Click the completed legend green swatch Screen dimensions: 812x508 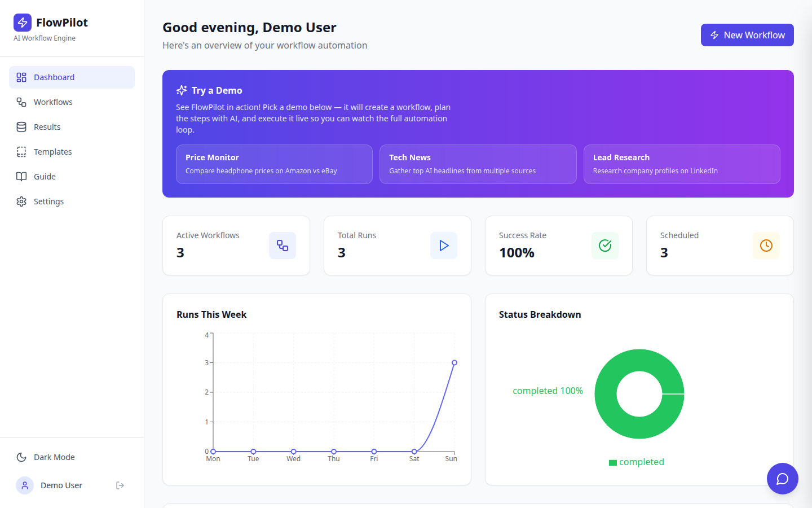tap(613, 463)
